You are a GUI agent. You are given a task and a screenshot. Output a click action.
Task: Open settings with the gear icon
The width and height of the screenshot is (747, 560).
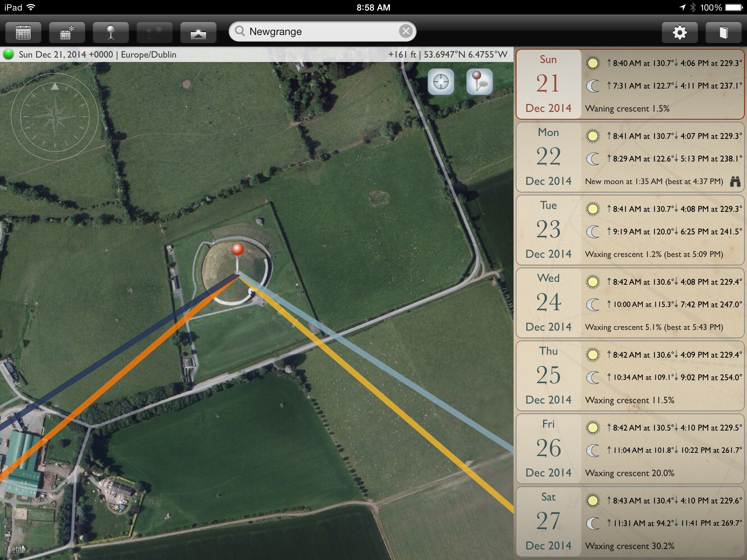(680, 32)
